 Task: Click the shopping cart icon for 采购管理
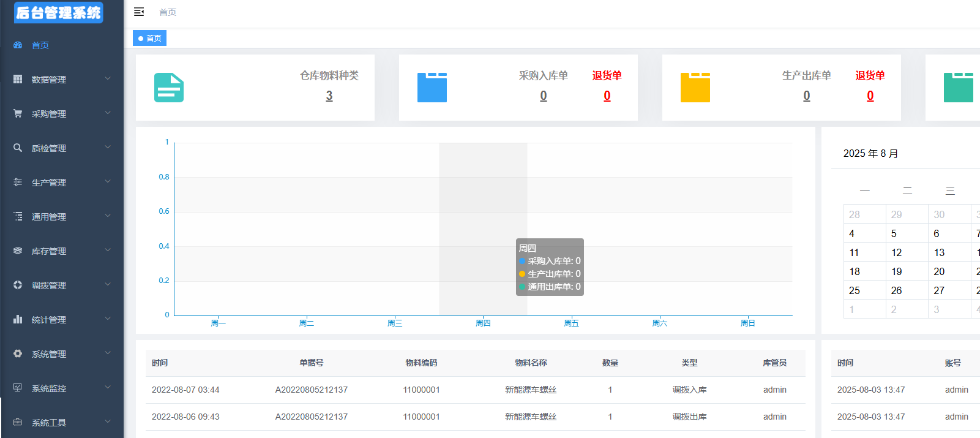18,114
